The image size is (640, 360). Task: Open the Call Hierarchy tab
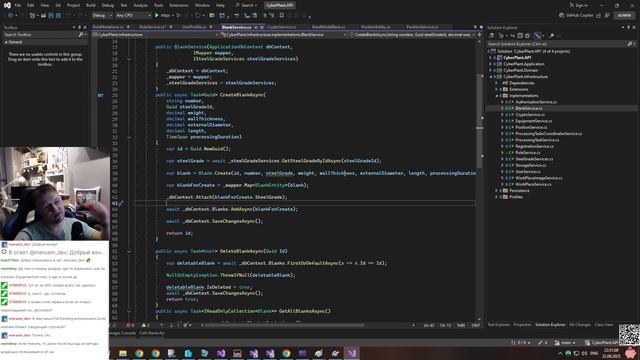coord(151,333)
